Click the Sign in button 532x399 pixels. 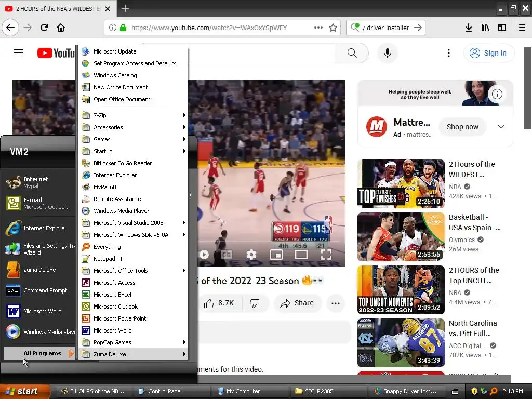(x=488, y=53)
